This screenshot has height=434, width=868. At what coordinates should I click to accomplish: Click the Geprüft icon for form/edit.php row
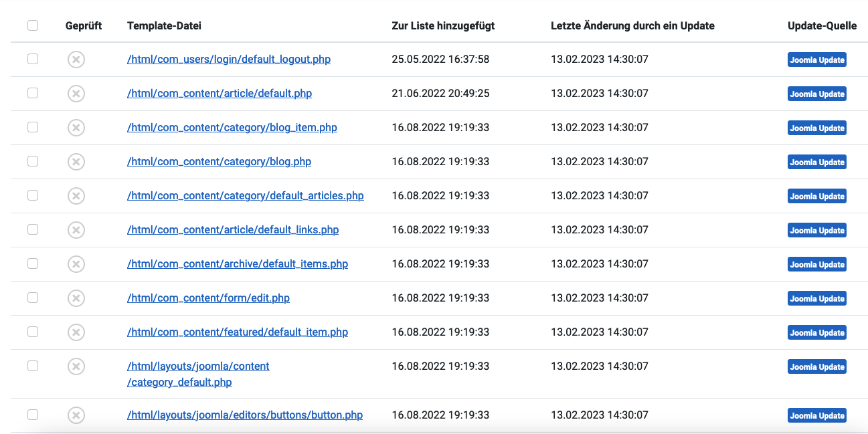click(x=76, y=298)
